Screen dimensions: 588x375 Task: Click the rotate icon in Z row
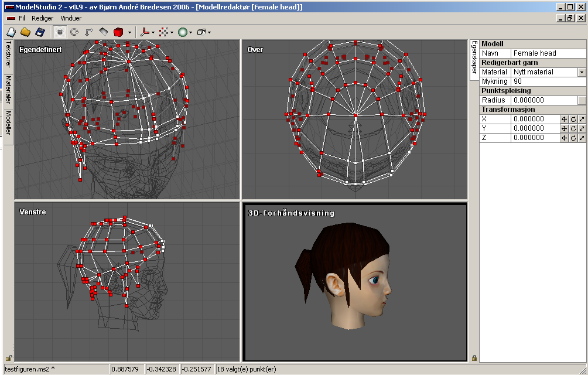(x=573, y=138)
